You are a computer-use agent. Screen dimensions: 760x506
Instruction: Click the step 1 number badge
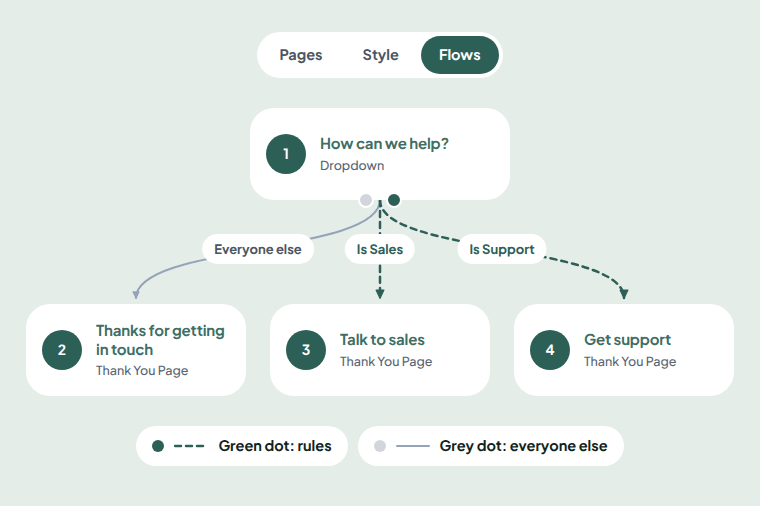click(286, 154)
